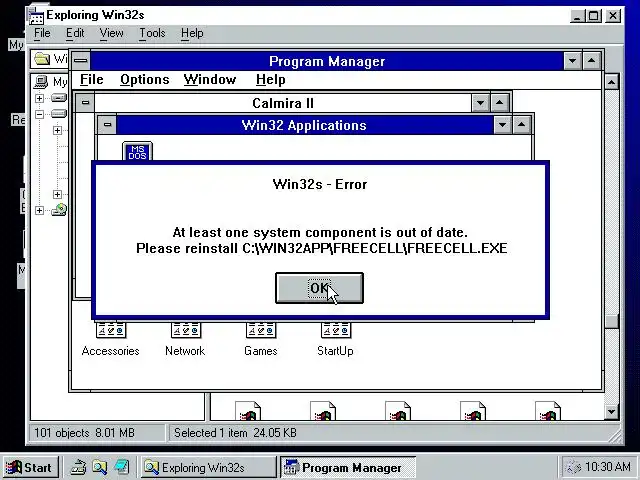Click "Selected 1 item 24.05 KB" status text
640x480 pixels.
point(235,433)
